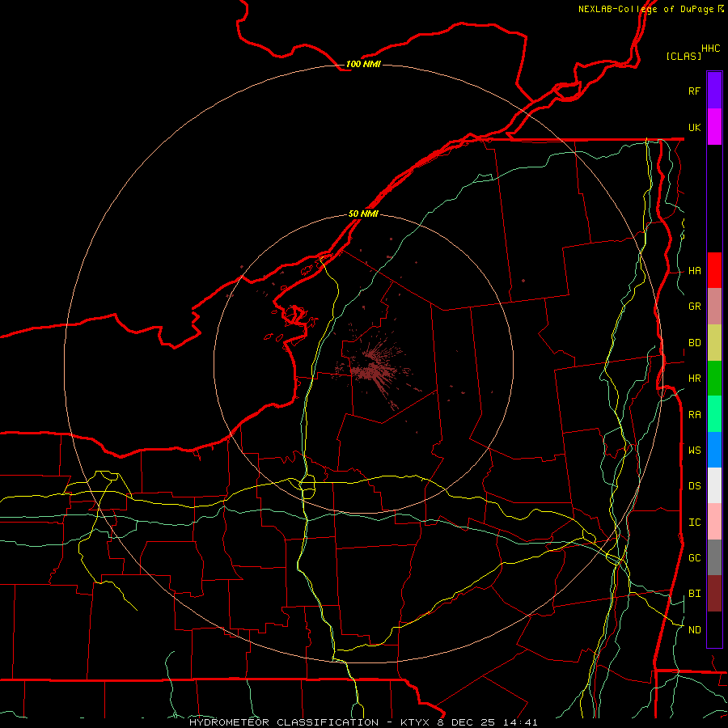728x728 pixels.
Task: Click the WS legend label
Action: coord(694,451)
